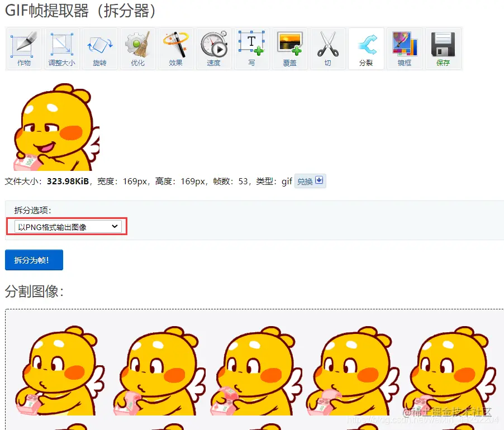504x430 pixels.
Task: Open the overlay (覆盖) tool
Action: pyautogui.click(x=289, y=49)
